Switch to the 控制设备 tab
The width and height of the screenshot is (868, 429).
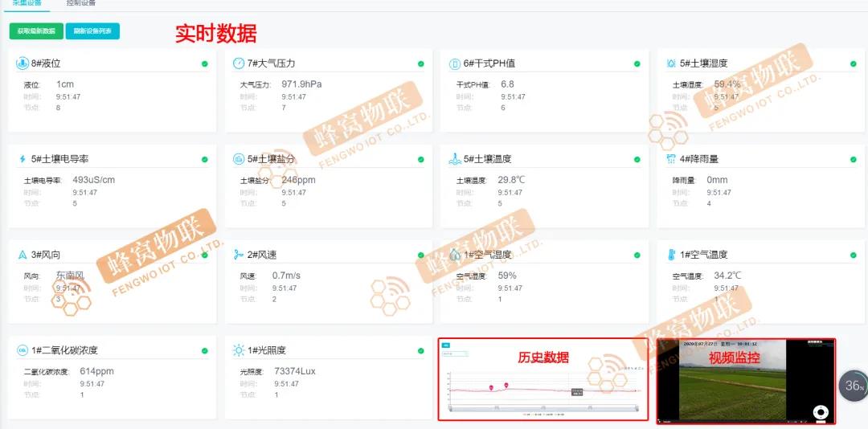point(81,3)
